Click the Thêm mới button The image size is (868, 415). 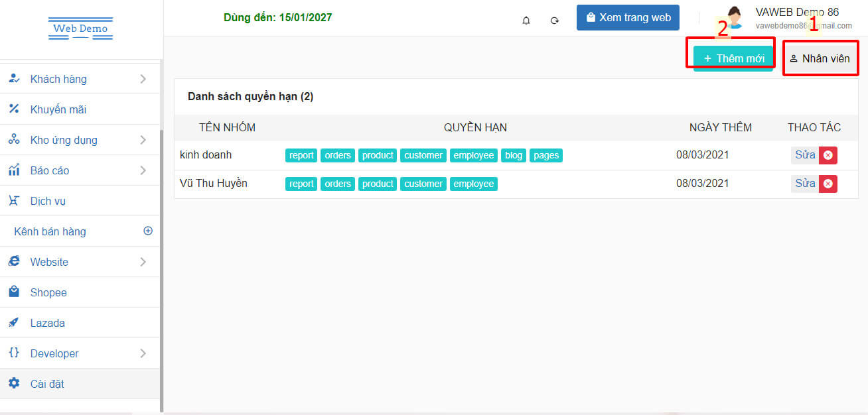(x=733, y=58)
